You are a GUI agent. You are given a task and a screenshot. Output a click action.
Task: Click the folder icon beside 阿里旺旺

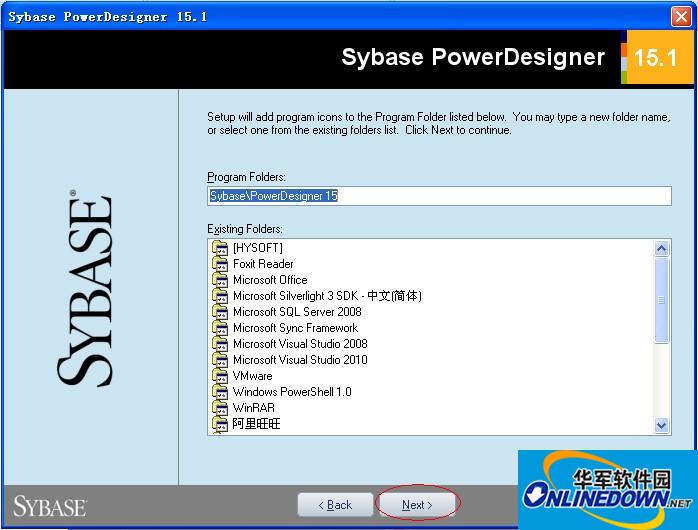tap(220, 424)
